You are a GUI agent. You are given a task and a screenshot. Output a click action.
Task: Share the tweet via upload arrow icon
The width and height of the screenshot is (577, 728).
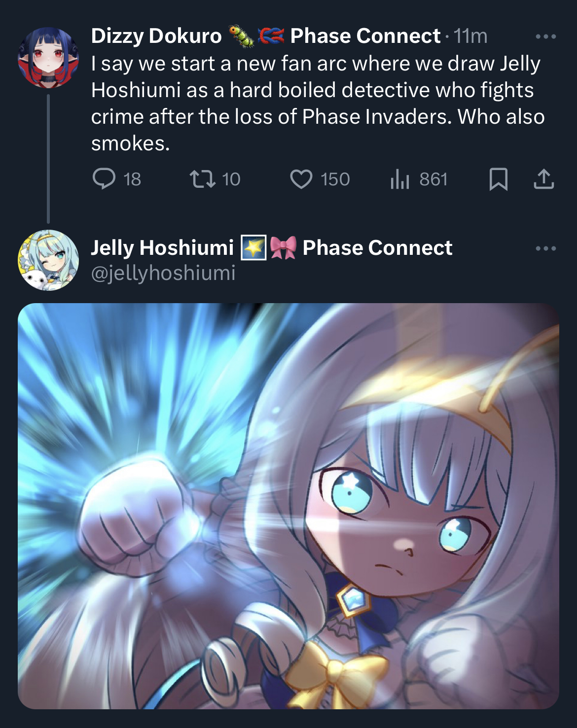pos(544,179)
